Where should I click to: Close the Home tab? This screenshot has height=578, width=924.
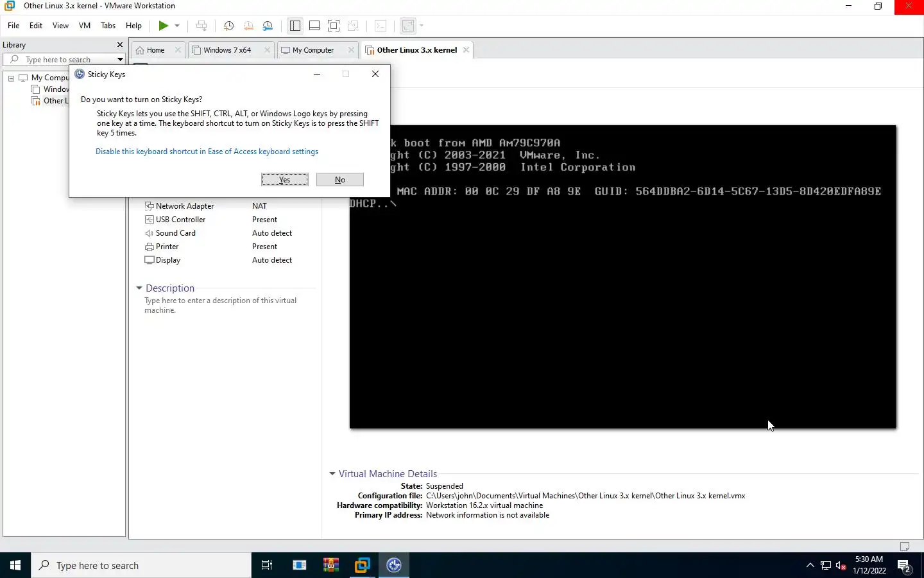tap(178, 50)
